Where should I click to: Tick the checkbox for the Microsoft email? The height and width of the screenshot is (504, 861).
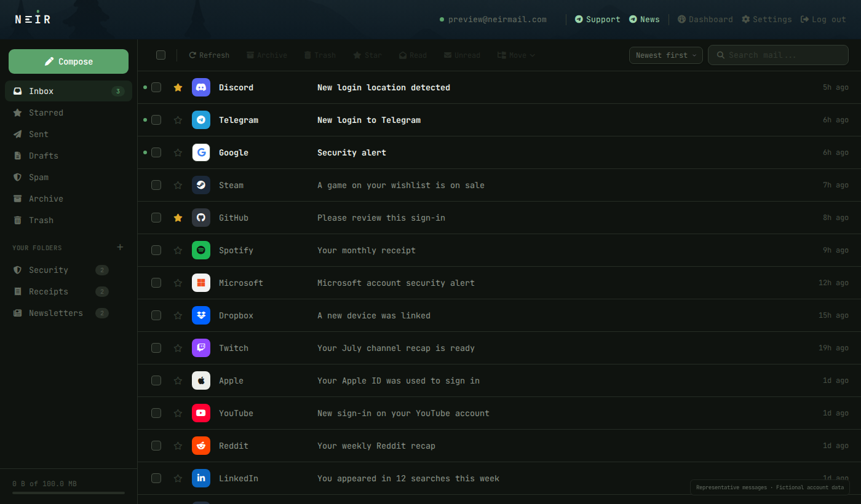[156, 283]
